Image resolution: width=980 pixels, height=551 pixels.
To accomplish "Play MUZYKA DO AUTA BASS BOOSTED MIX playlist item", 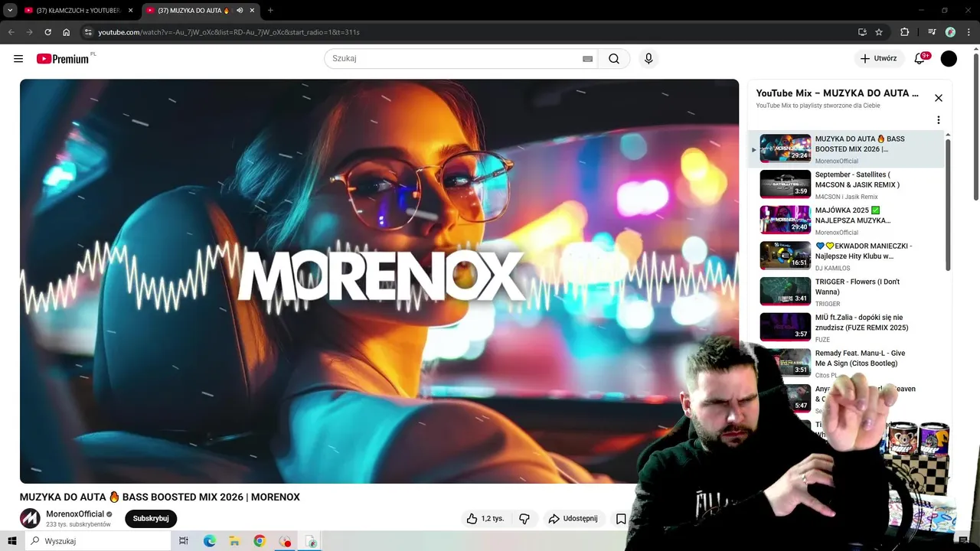I will 846,149.
